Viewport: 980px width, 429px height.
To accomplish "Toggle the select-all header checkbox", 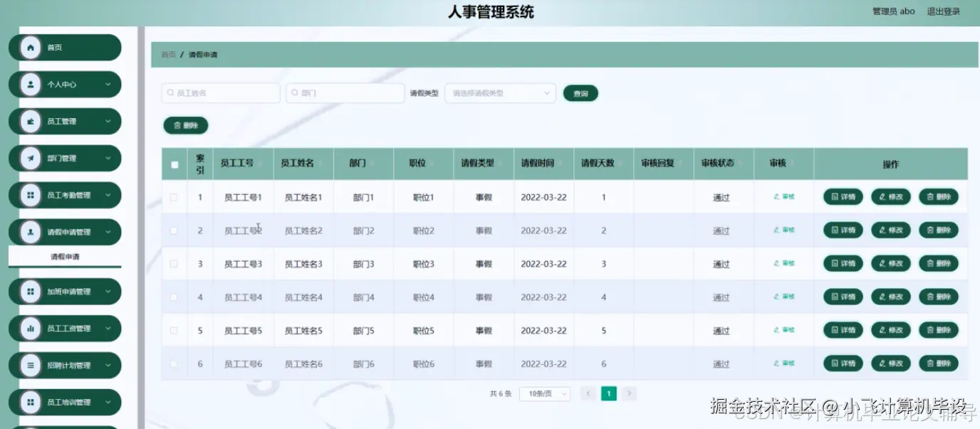I will [x=174, y=164].
